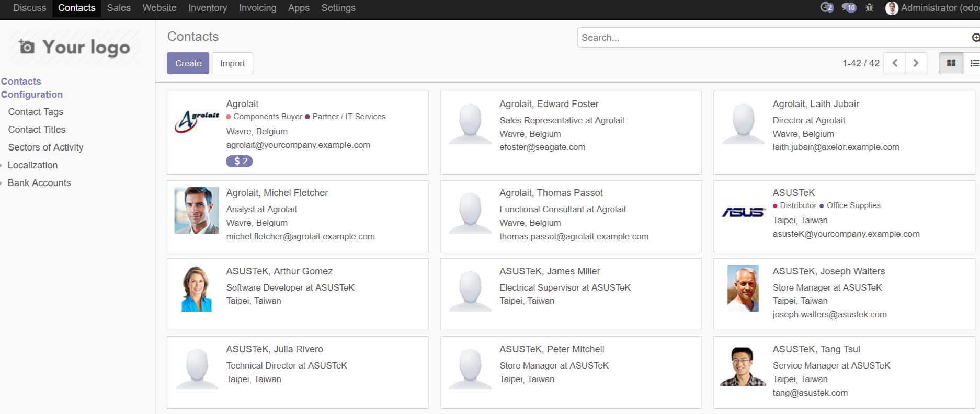This screenshot has width=980, height=414.
Task: Click the Your logo camera placeholder
Action: click(74, 48)
